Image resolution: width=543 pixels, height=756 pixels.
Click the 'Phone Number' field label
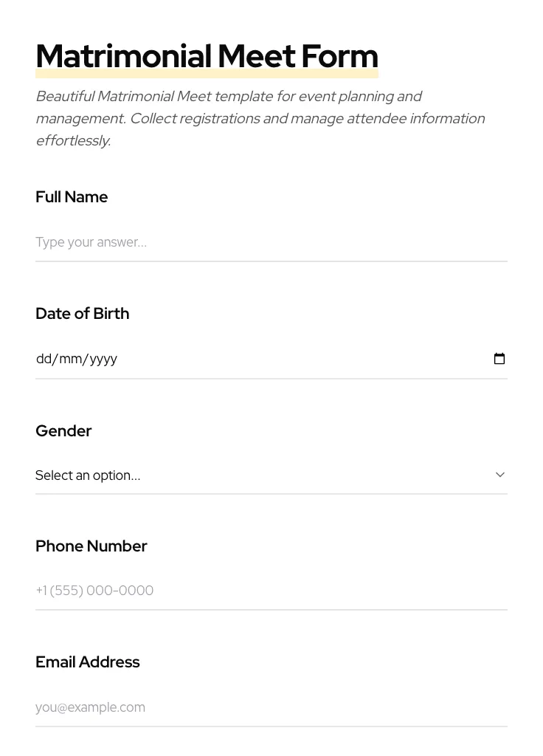pyautogui.click(x=91, y=546)
